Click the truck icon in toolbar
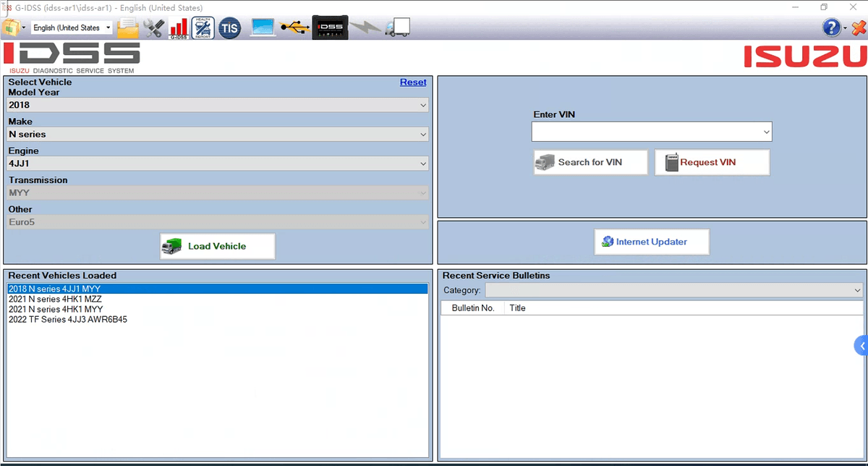The height and width of the screenshot is (466, 868). tap(398, 27)
